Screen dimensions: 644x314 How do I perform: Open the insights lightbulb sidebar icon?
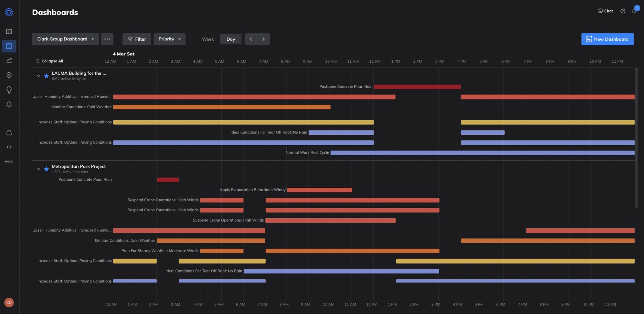pos(9,90)
